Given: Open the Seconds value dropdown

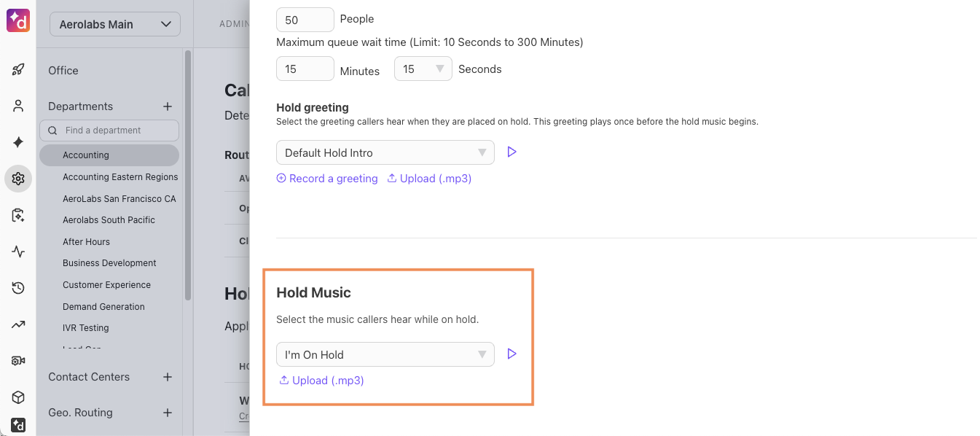Looking at the screenshot, I should pos(423,69).
